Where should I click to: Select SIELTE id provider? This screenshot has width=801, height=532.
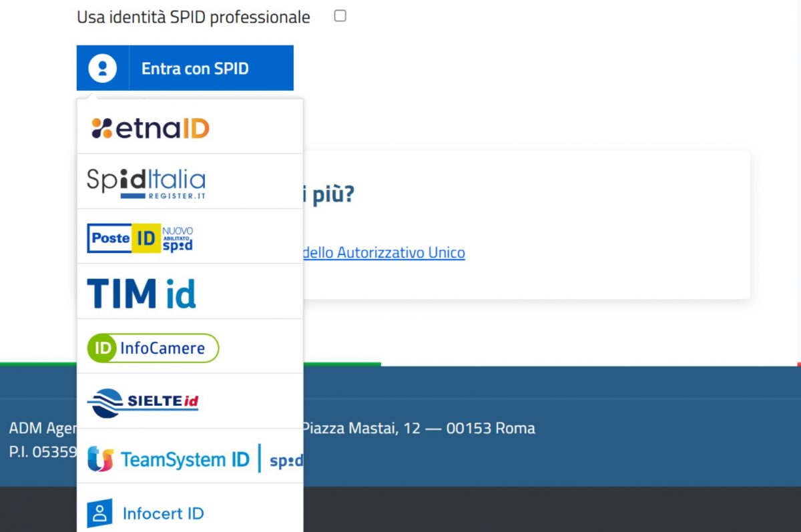pos(190,401)
